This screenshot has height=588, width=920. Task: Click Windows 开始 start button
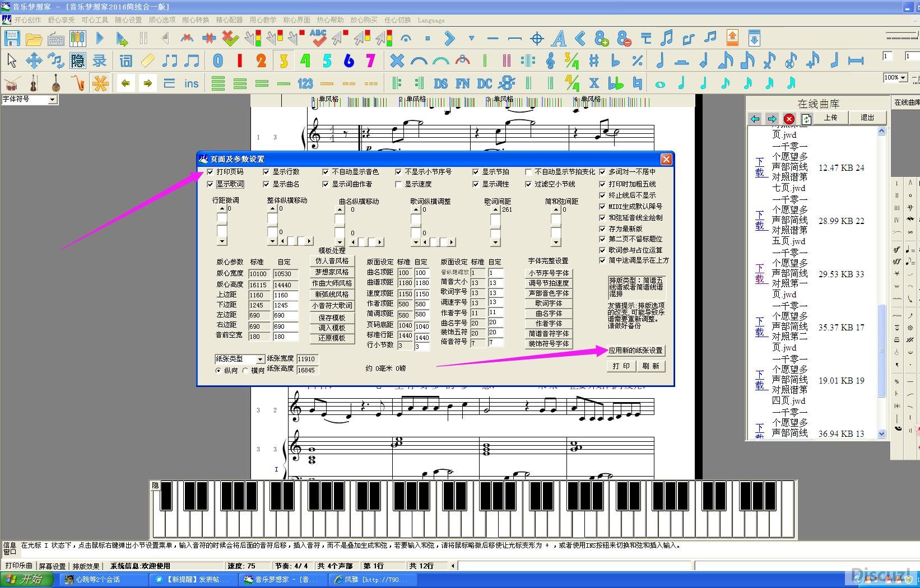pyautogui.click(x=27, y=580)
